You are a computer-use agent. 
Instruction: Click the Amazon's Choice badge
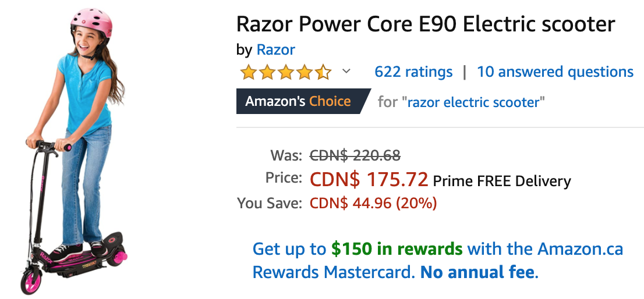pyautogui.click(x=299, y=102)
